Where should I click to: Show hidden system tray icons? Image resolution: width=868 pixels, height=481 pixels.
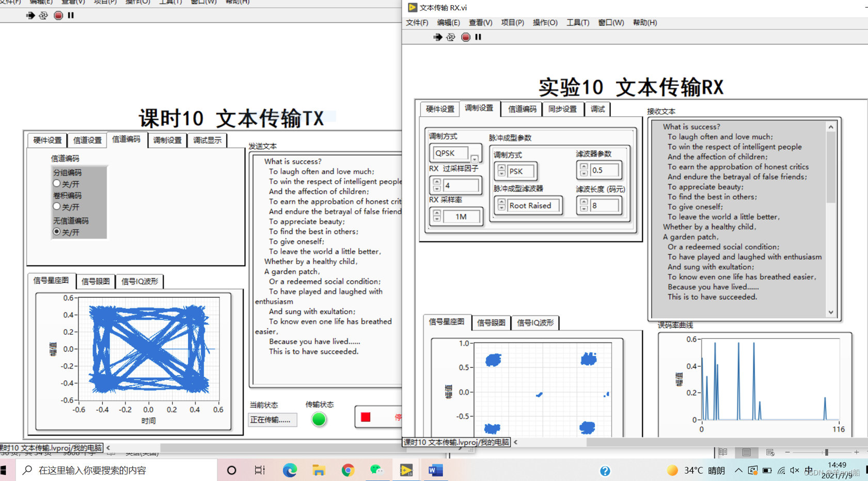(738, 470)
